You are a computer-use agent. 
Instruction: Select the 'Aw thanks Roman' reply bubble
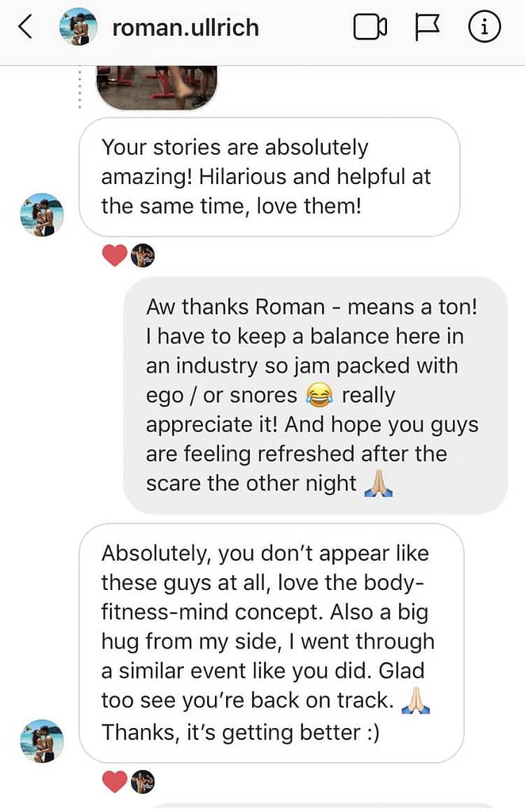click(x=316, y=395)
